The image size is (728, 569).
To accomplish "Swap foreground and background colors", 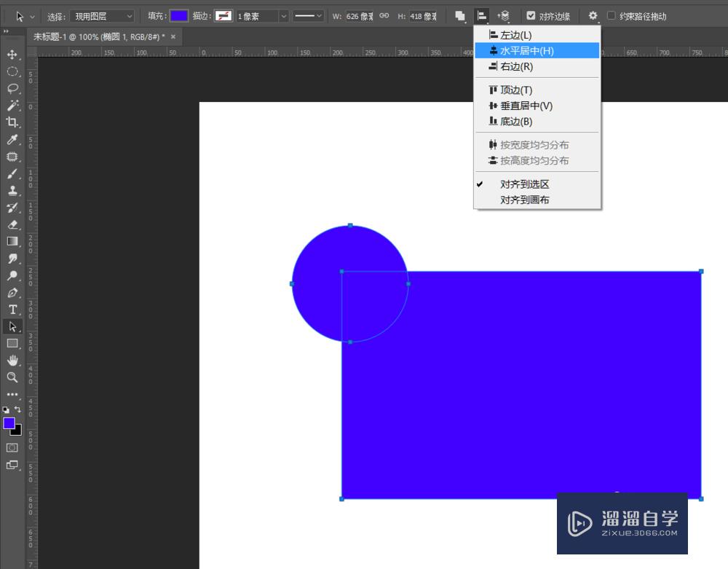I will [17, 409].
